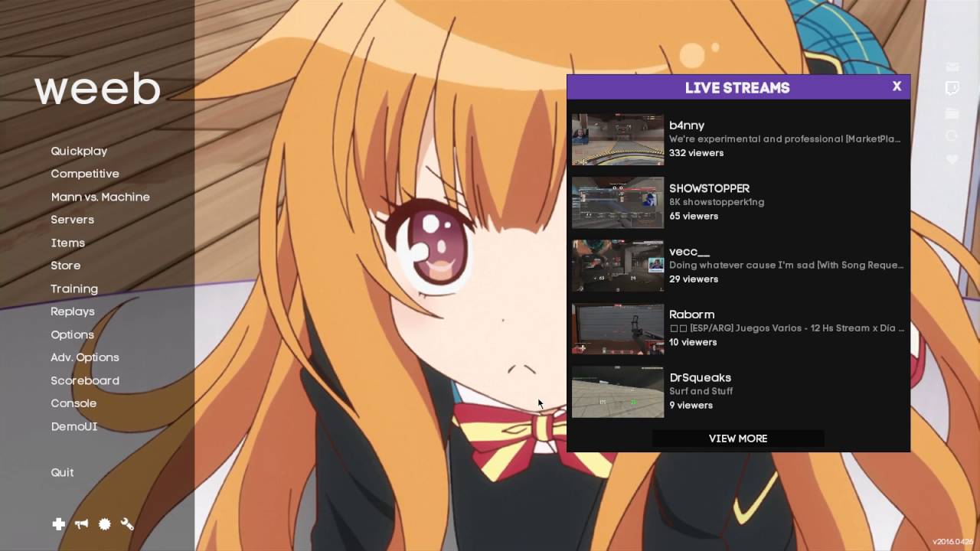The width and height of the screenshot is (980, 551).
Task: Click Quit in main menu
Action: coord(63,472)
